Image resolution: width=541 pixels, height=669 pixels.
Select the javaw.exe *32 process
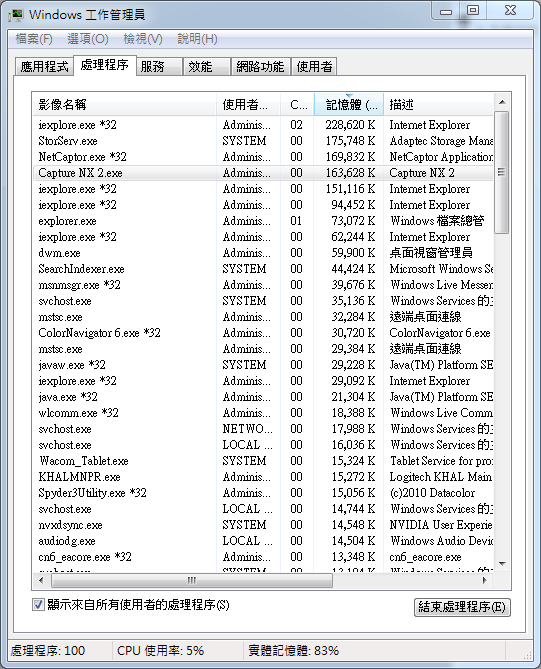pyautogui.click(x=263, y=365)
